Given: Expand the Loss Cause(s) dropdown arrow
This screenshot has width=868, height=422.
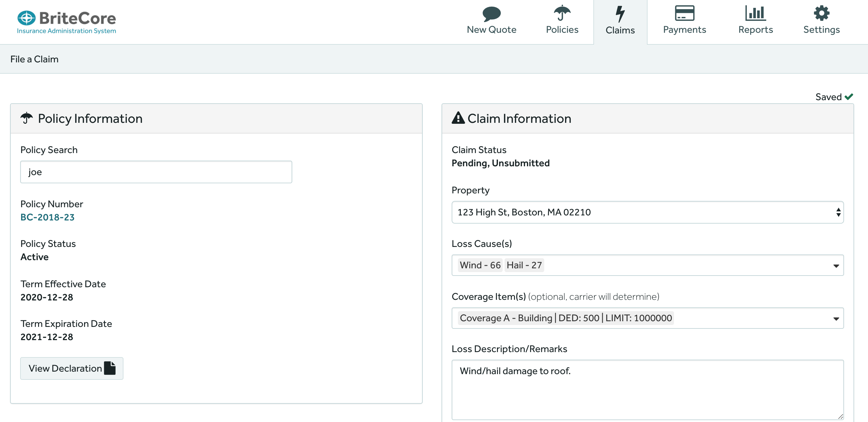Looking at the screenshot, I should 836,265.
